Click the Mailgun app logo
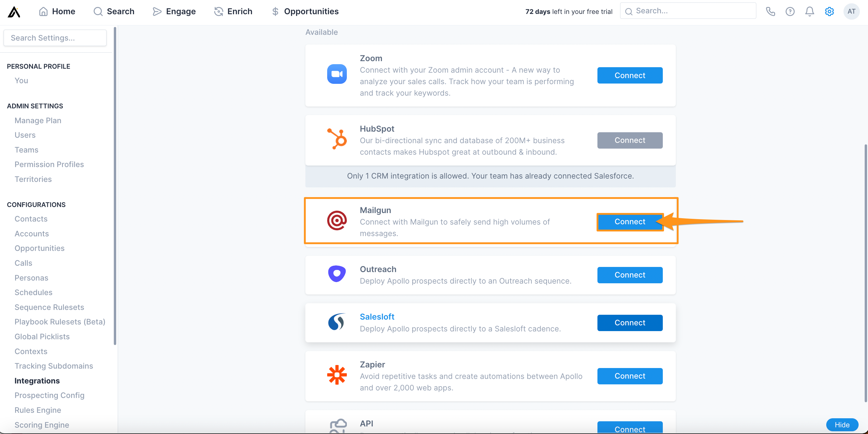This screenshot has height=434, width=868. tap(337, 221)
